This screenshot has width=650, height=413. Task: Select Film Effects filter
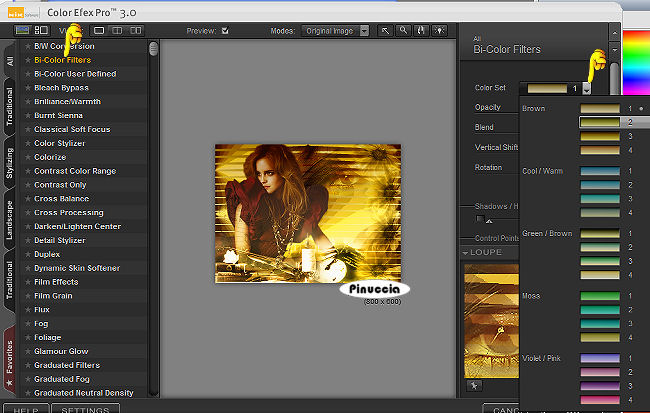[56, 282]
